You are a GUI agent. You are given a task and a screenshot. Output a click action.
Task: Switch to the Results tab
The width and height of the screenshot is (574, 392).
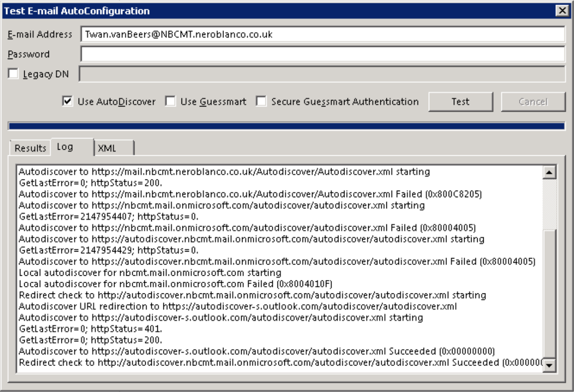tap(30, 148)
